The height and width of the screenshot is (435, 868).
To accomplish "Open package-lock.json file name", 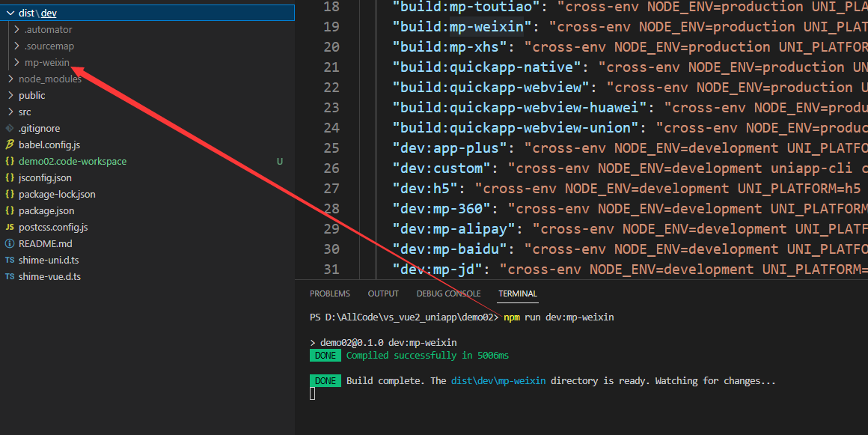I will pos(57,195).
